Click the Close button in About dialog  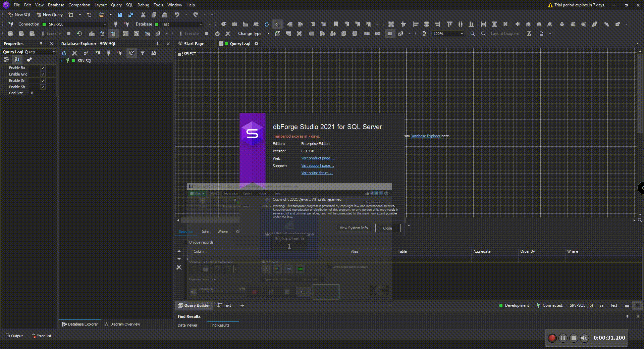pyautogui.click(x=387, y=228)
